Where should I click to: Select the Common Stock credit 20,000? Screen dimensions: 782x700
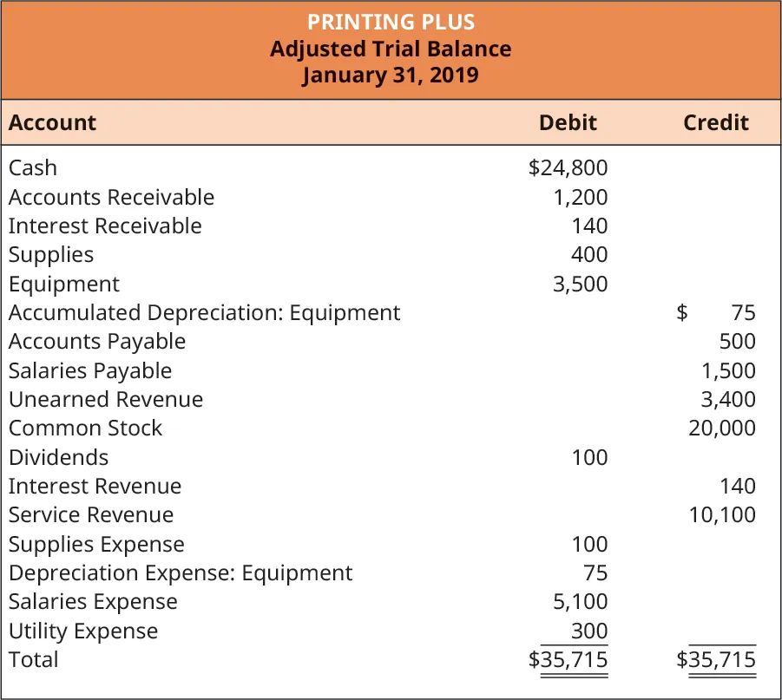pos(721,428)
